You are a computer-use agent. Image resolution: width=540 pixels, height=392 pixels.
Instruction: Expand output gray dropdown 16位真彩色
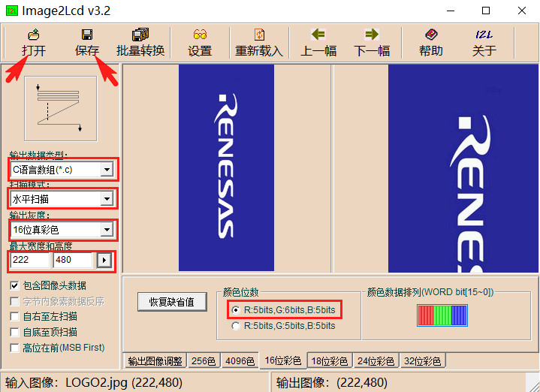(x=107, y=230)
